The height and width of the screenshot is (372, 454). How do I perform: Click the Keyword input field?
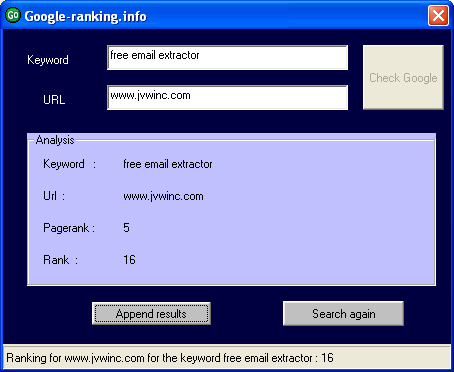[227, 58]
